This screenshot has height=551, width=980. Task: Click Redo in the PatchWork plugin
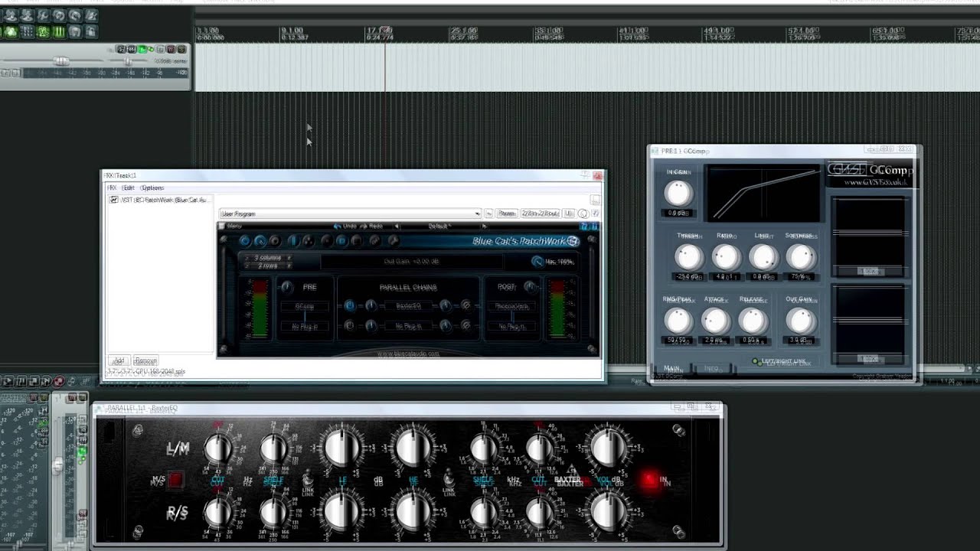tap(372, 226)
